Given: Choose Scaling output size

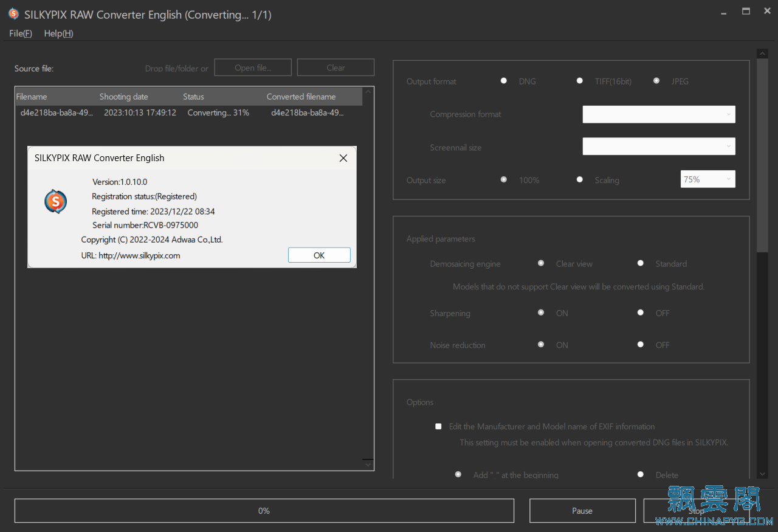Looking at the screenshot, I should tap(580, 179).
